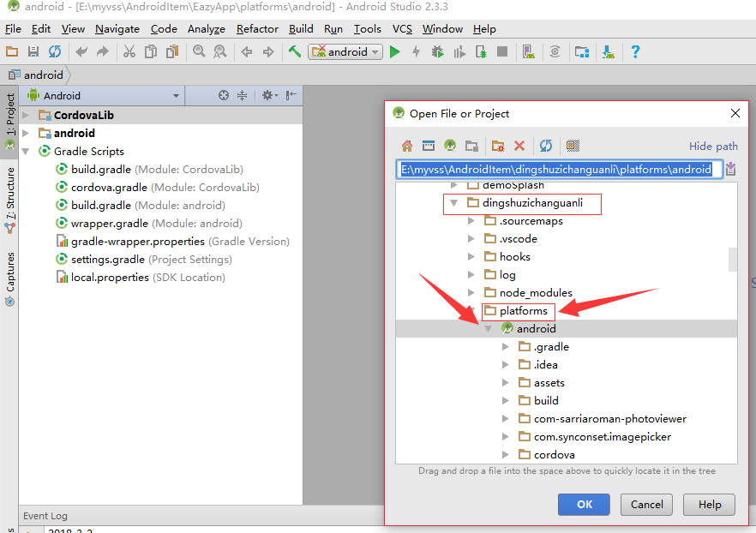The width and height of the screenshot is (756, 533).
Task: Apply changes with the lightning icon
Action: click(x=416, y=51)
